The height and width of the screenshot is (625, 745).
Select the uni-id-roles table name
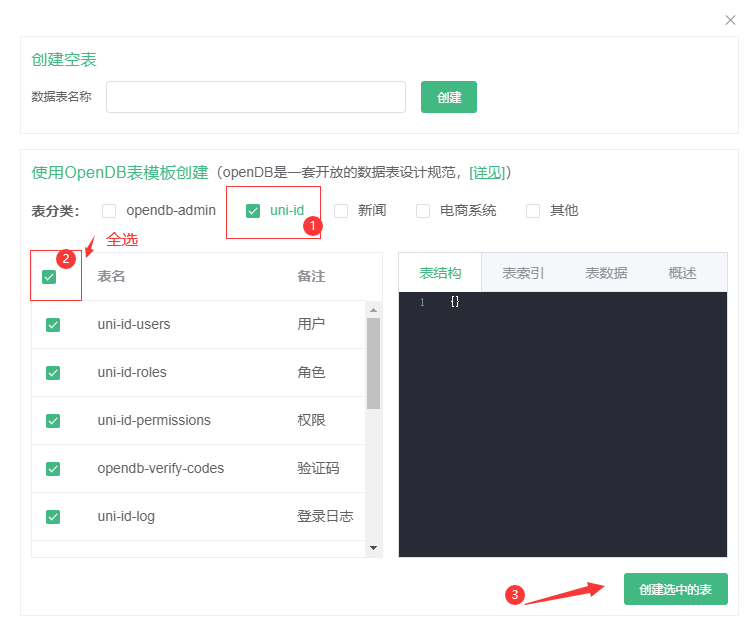click(x=132, y=372)
